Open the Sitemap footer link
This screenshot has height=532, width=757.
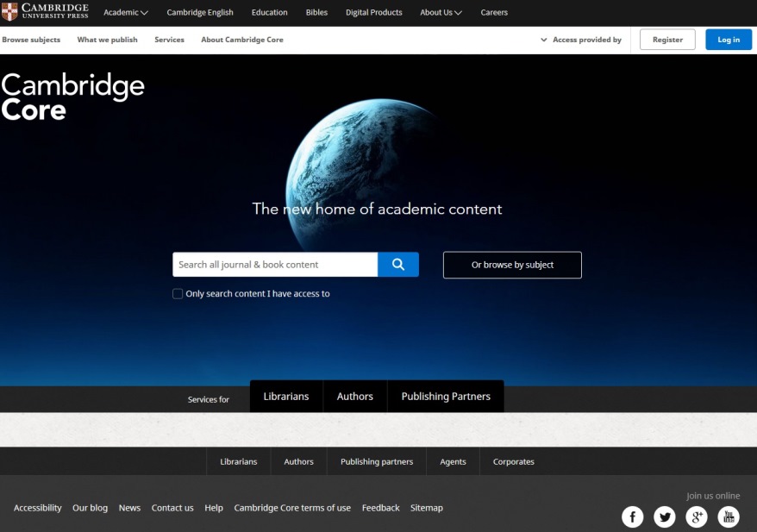click(x=427, y=508)
